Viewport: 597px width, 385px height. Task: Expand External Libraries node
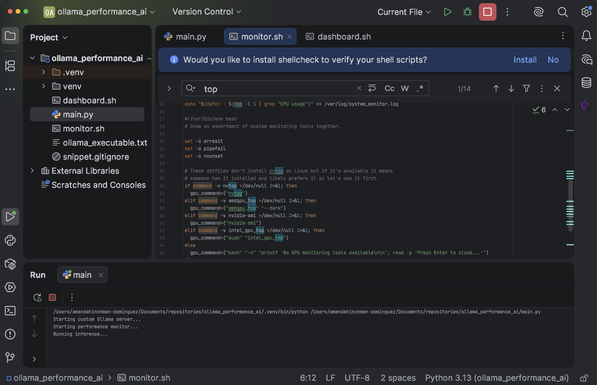tap(32, 171)
